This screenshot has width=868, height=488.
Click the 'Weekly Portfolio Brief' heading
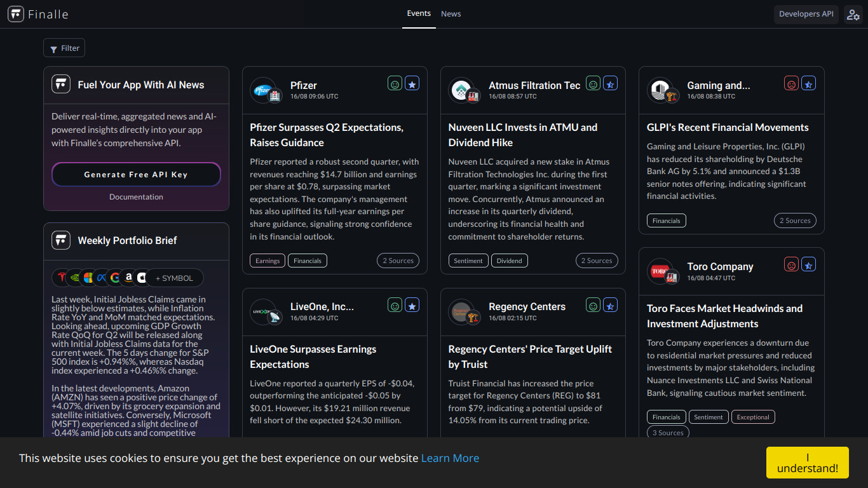pyautogui.click(x=127, y=240)
